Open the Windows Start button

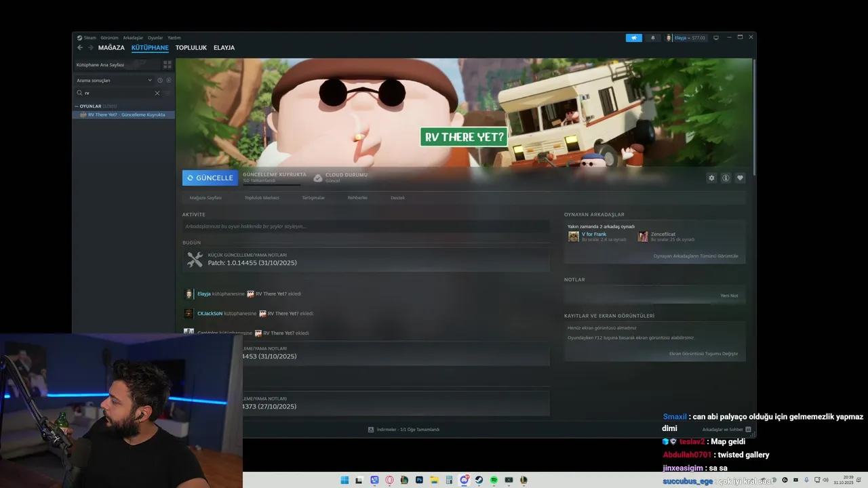[344, 480]
